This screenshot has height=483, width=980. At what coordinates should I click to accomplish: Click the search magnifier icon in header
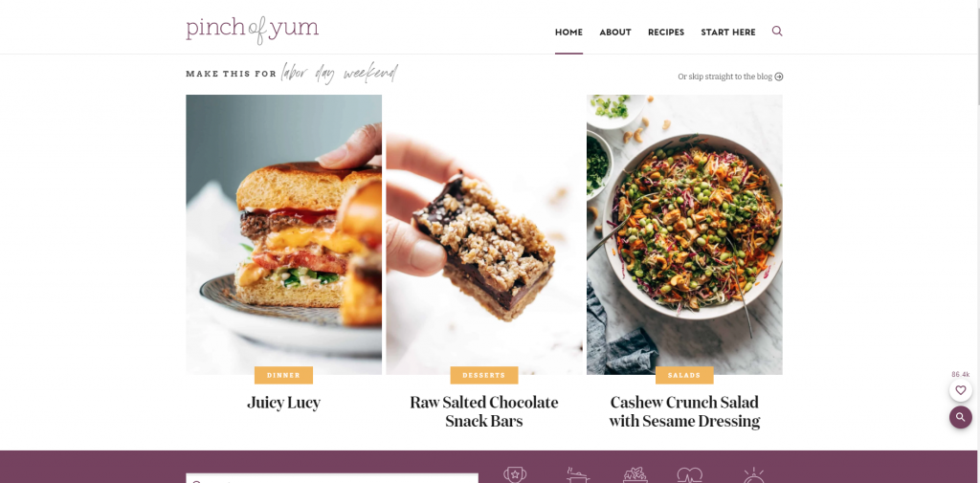pos(777,32)
